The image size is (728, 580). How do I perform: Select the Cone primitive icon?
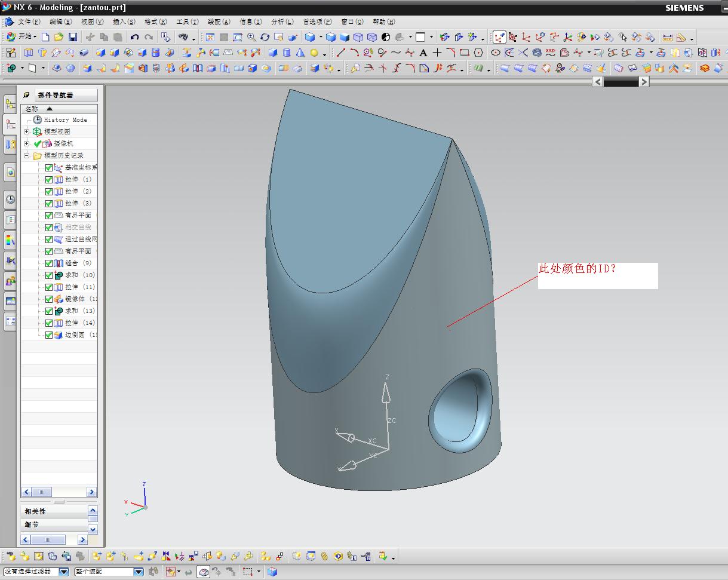[300, 53]
